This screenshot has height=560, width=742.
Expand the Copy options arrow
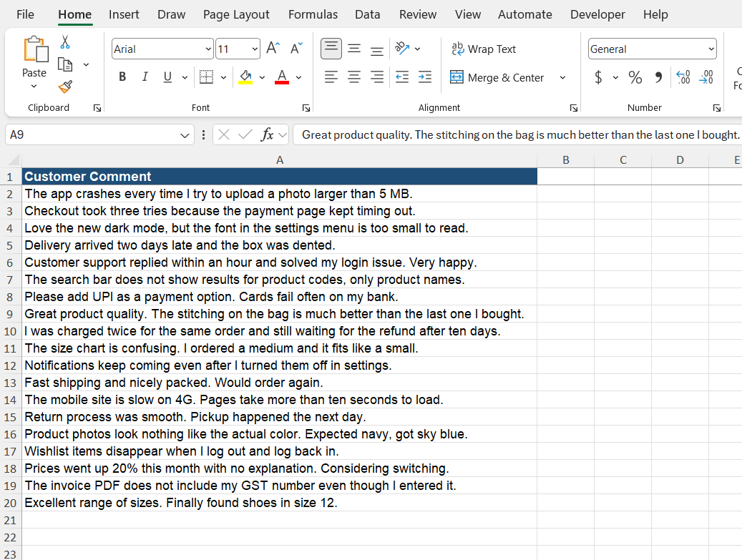[x=86, y=64]
